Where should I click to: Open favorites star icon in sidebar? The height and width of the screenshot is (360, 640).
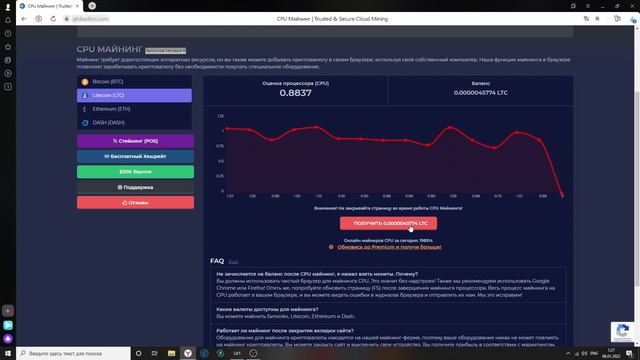point(8,47)
